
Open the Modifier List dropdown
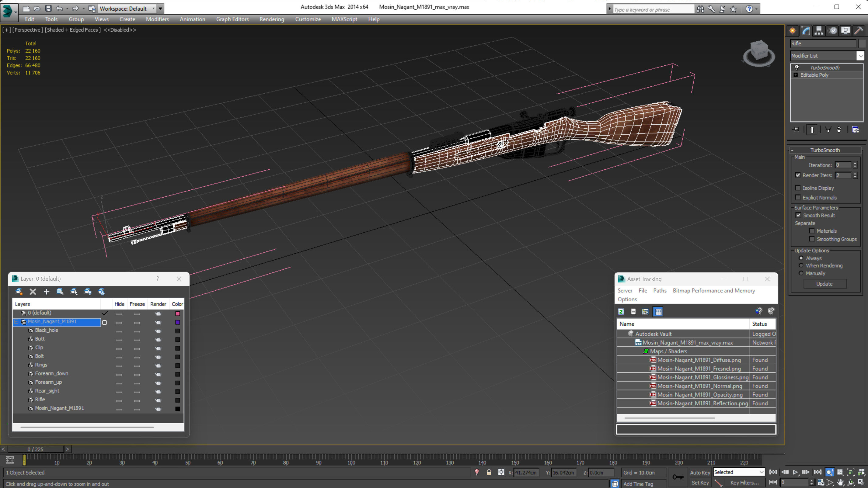[x=860, y=56]
